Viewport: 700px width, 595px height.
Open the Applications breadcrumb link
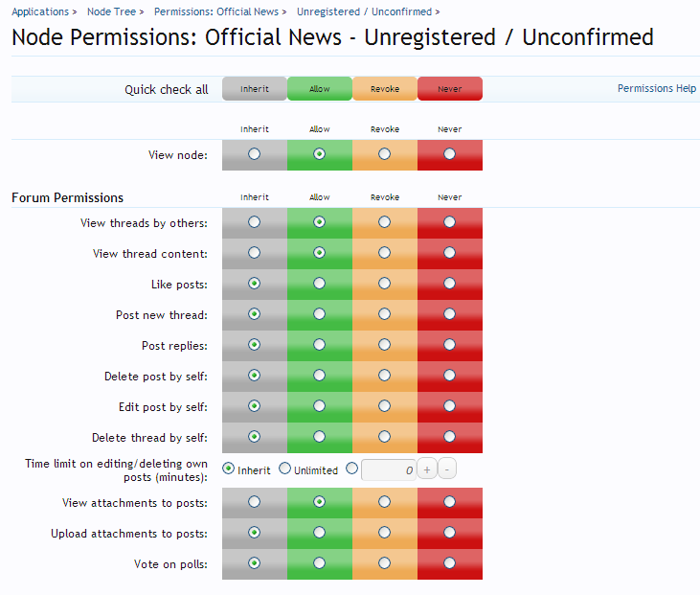tap(40, 11)
